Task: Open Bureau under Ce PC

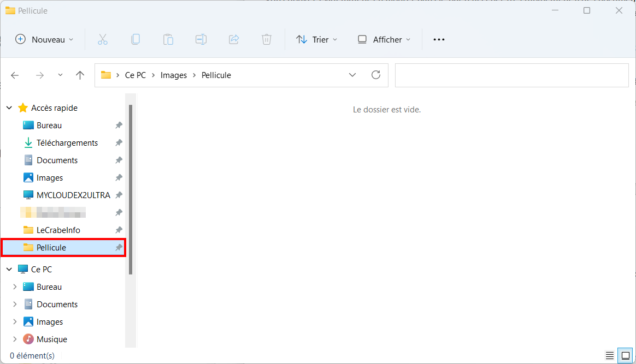Action: [49, 287]
